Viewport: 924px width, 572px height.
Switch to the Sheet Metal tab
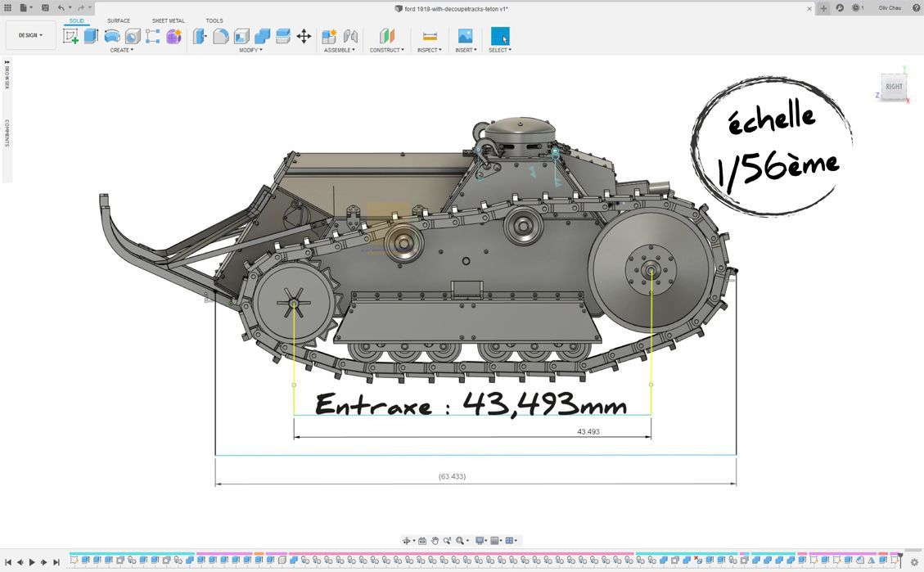click(168, 20)
